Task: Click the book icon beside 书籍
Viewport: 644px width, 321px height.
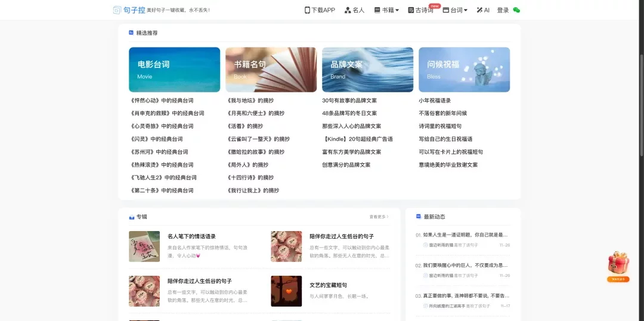Action: (377, 10)
